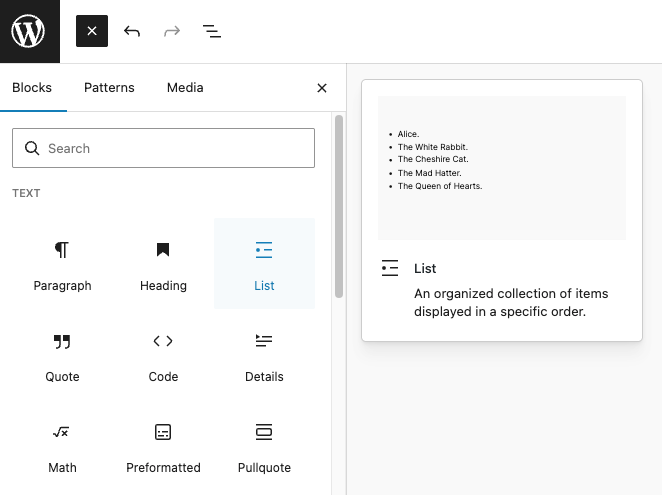Insert a Pullquote block
The image size is (662, 495).
tap(264, 446)
